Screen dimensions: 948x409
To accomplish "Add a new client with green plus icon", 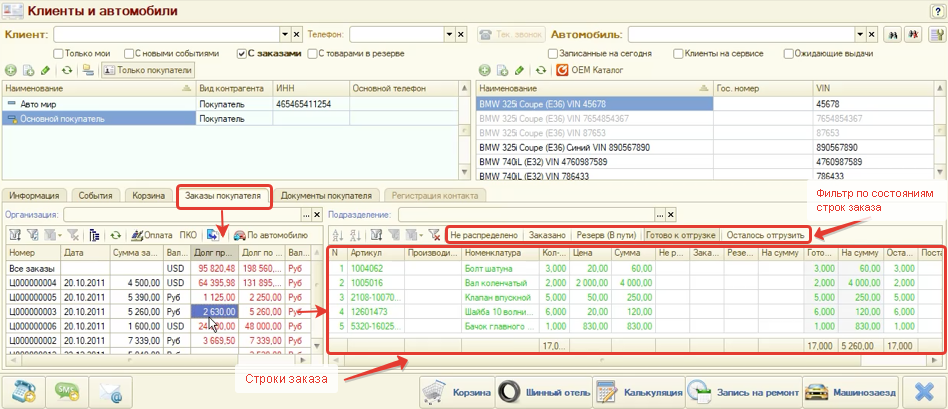I will (11, 71).
